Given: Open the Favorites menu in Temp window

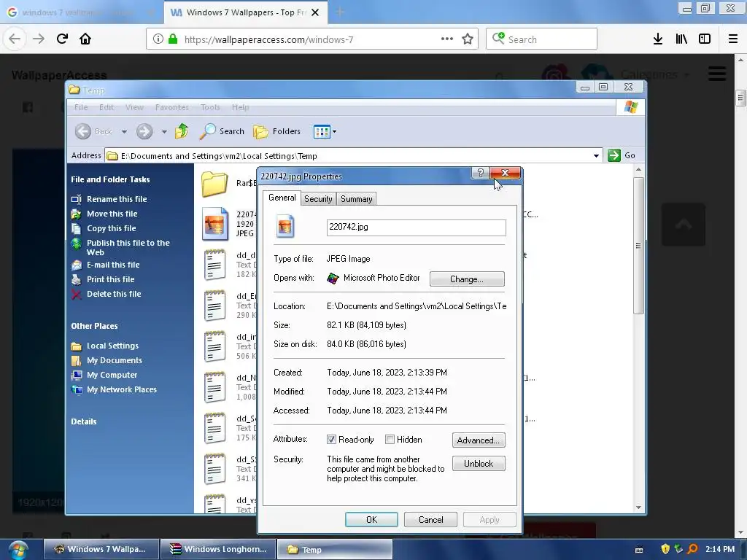Looking at the screenshot, I should click(x=172, y=107).
